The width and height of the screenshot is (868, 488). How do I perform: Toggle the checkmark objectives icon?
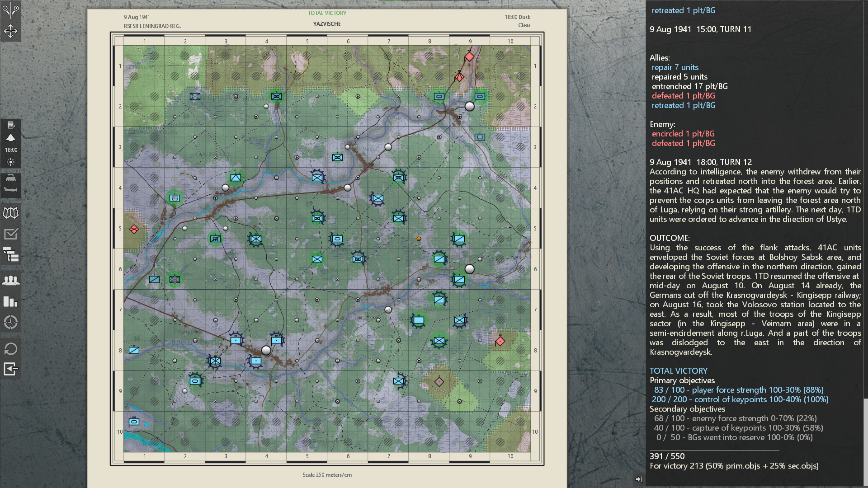(11, 234)
